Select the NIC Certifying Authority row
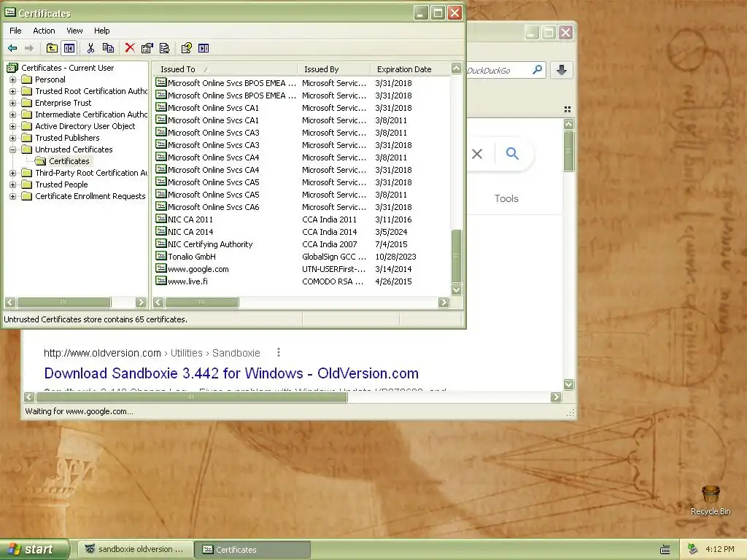 click(x=301, y=244)
